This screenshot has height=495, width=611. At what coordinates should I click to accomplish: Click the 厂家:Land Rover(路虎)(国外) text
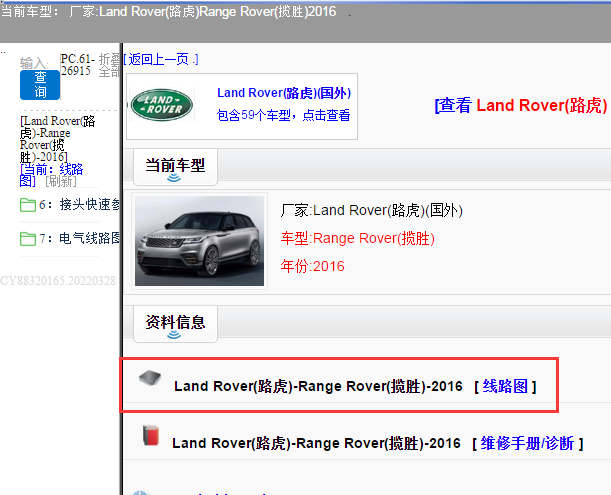pos(371,210)
